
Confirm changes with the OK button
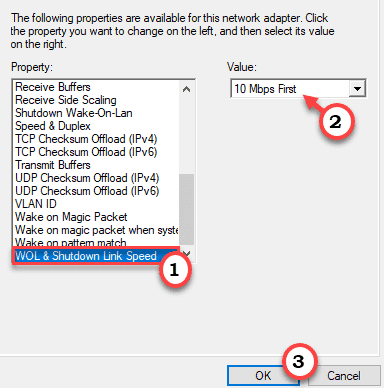pyautogui.click(x=263, y=376)
